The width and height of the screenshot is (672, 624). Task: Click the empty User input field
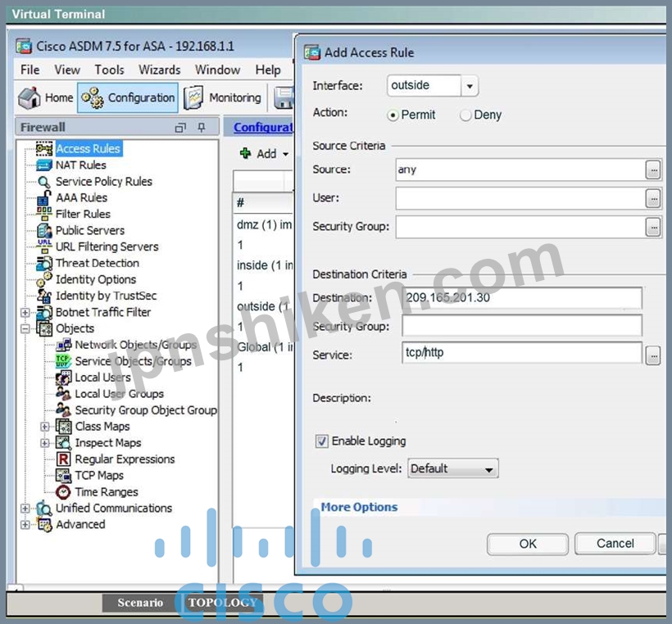(x=520, y=199)
